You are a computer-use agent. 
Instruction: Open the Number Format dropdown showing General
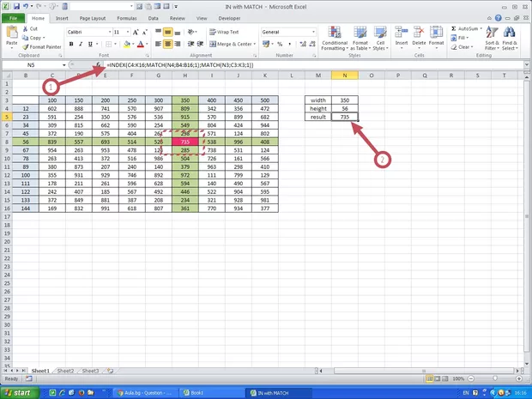(313, 33)
